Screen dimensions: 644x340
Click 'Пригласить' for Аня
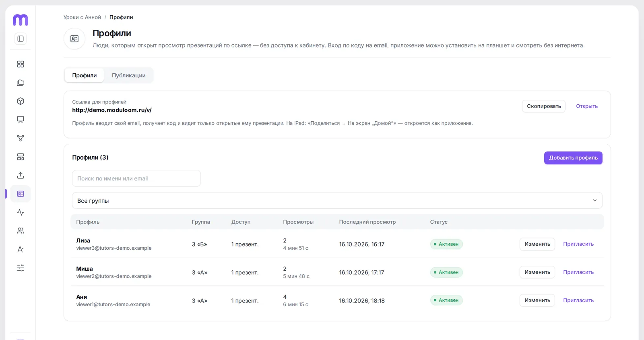[578, 301]
